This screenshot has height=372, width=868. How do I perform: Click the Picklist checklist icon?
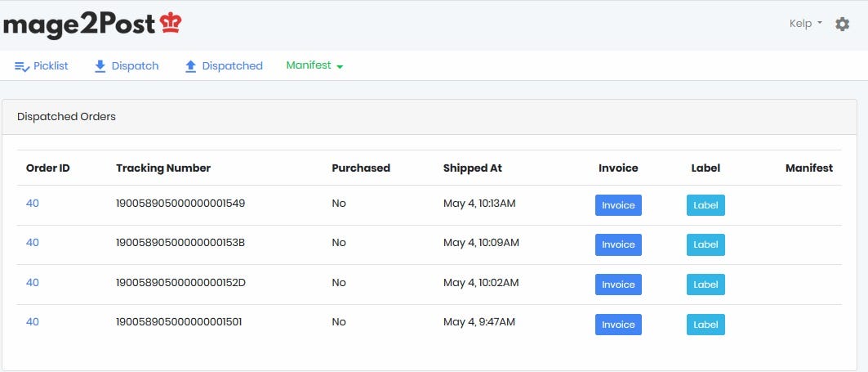point(22,66)
